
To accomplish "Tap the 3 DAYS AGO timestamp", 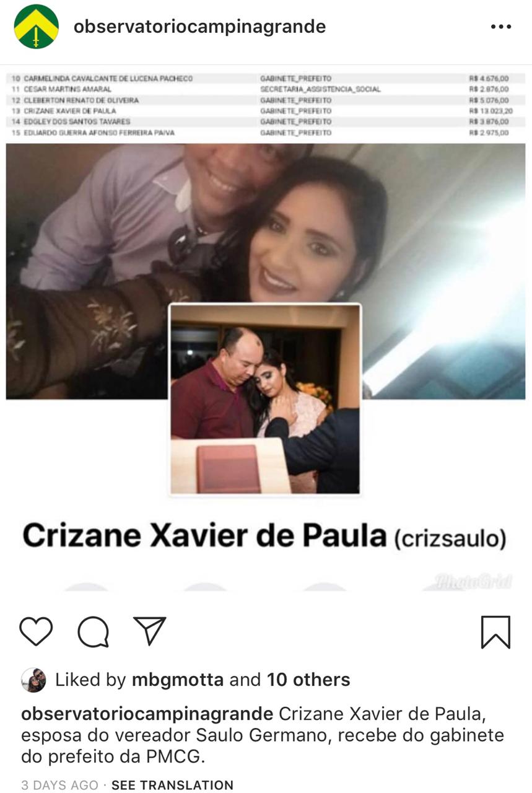I will [x=59, y=785].
